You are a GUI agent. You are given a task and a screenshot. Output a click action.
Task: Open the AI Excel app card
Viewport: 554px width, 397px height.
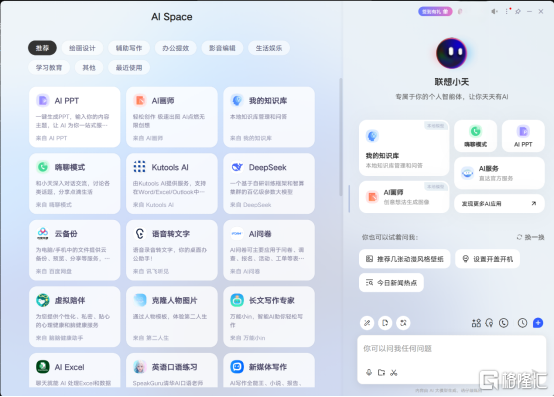[x=75, y=371]
